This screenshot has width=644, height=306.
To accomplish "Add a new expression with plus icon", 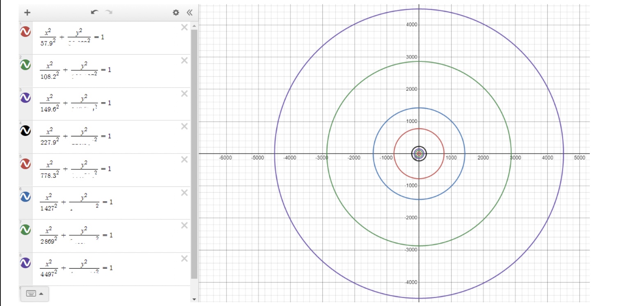I will (x=27, y=12).
